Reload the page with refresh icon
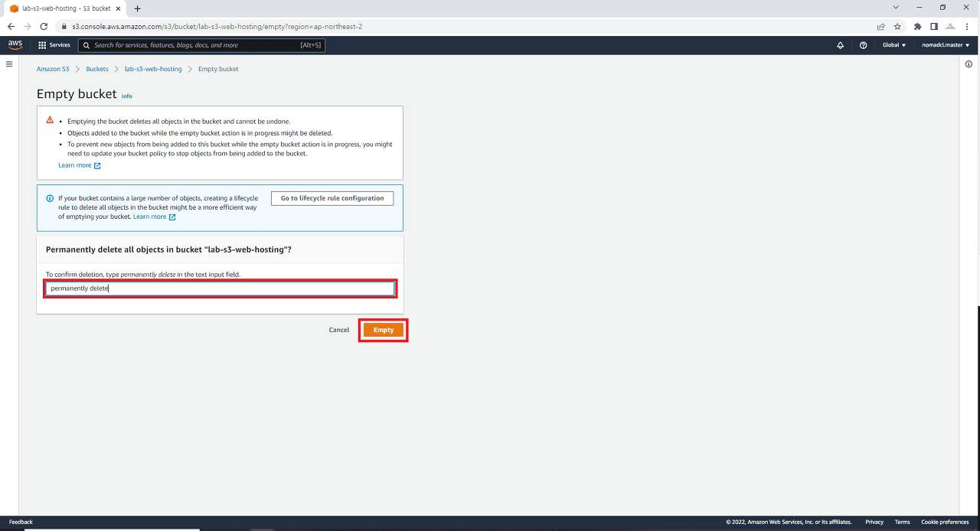980x531 pixels. (x=44, y=26)
